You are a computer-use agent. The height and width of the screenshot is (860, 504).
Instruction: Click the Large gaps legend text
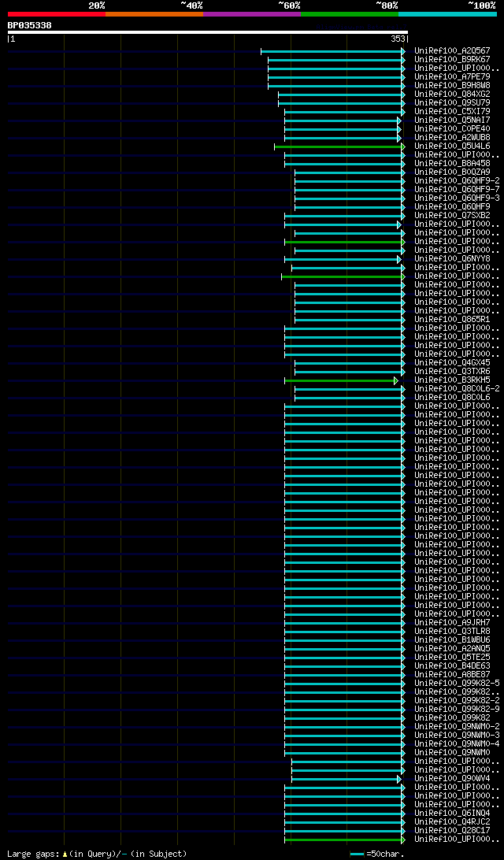coord(97,854)
